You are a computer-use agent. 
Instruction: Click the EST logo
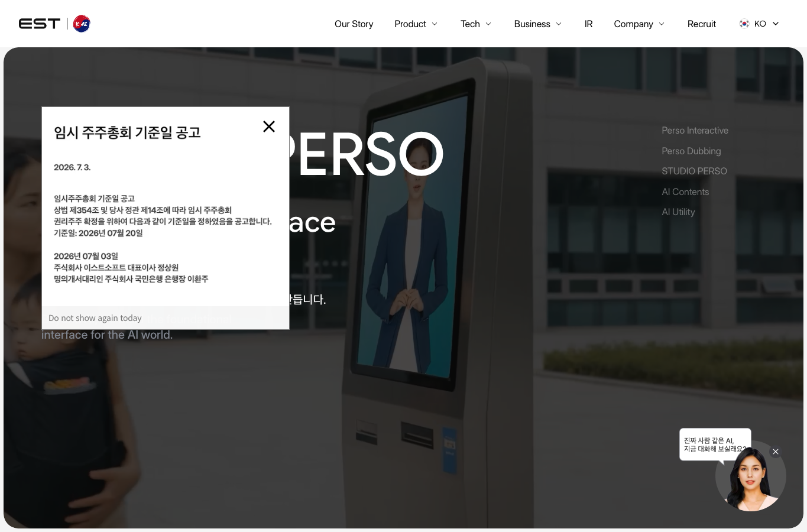(40, 24)
